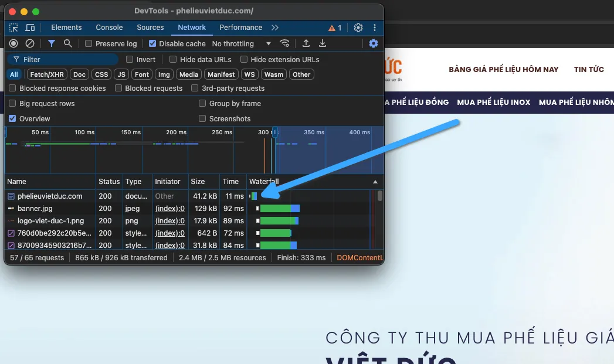Open network settings blue gear
The height and width of the screenshot is (364, 614).
tap(374, 43)
